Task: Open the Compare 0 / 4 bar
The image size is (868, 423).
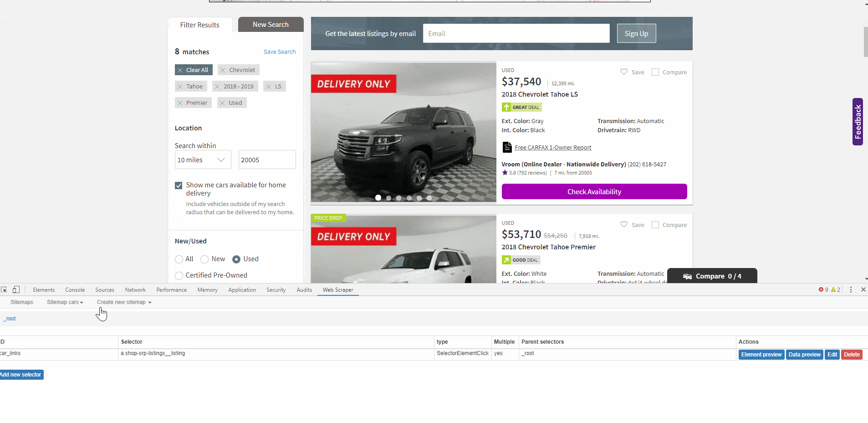Action: pos(712,276)
